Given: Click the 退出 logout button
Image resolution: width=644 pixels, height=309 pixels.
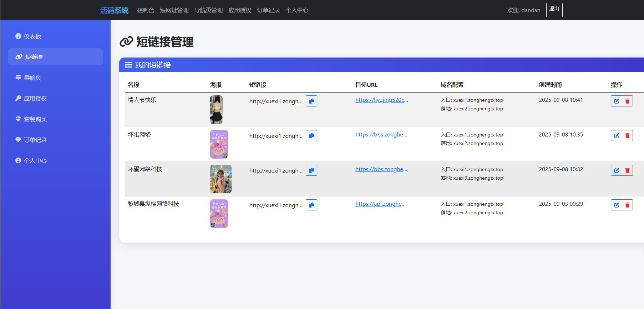Looking at the screenshot, I should point(554,10).
